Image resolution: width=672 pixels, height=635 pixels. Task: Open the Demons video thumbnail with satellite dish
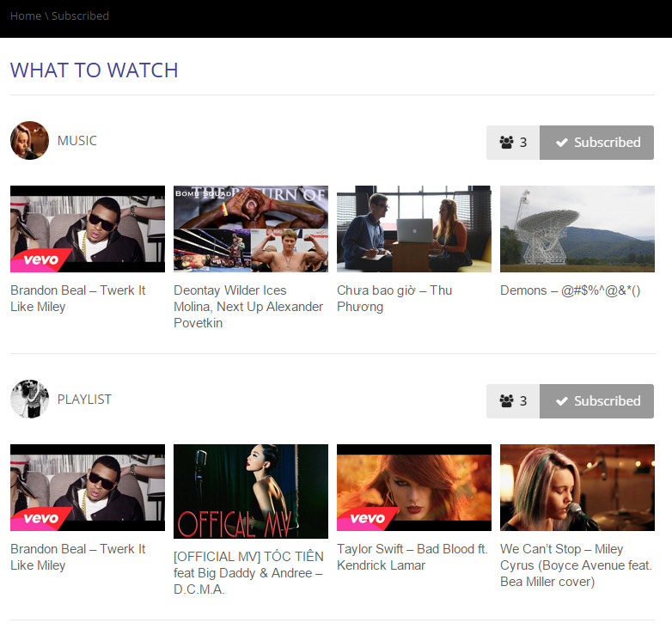pos(577,229)
